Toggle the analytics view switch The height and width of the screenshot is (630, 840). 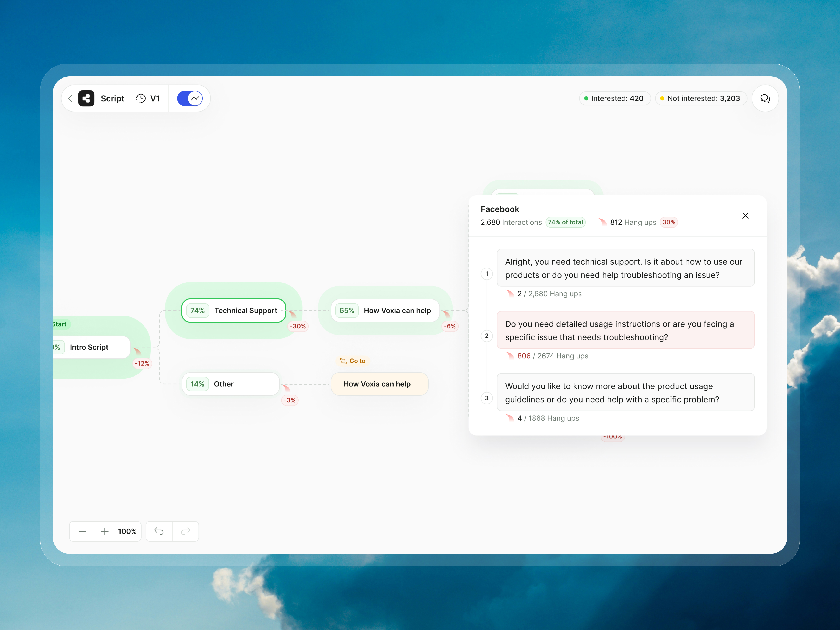point(190,98)
